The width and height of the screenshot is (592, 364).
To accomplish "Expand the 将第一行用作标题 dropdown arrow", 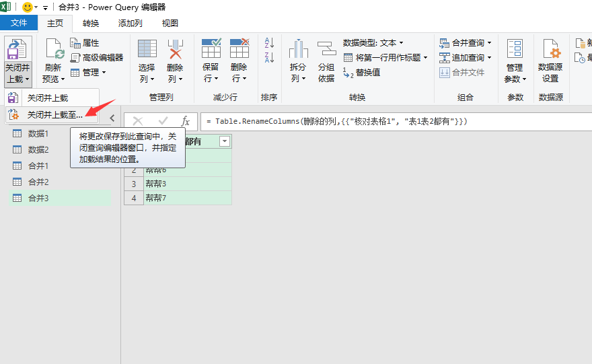I will (425, 58).
